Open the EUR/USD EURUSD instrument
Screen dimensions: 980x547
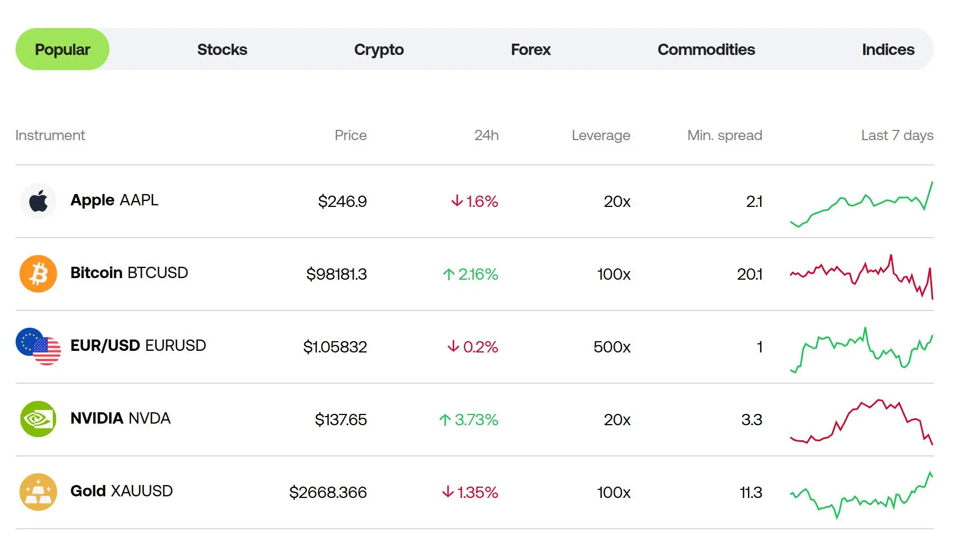tap(139, 345)
